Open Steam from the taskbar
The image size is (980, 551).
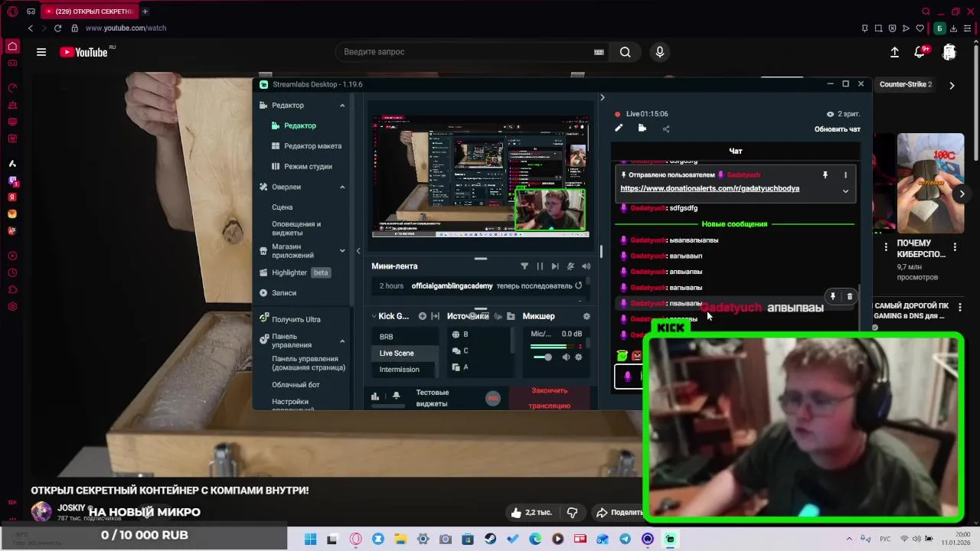click(490, 540)
